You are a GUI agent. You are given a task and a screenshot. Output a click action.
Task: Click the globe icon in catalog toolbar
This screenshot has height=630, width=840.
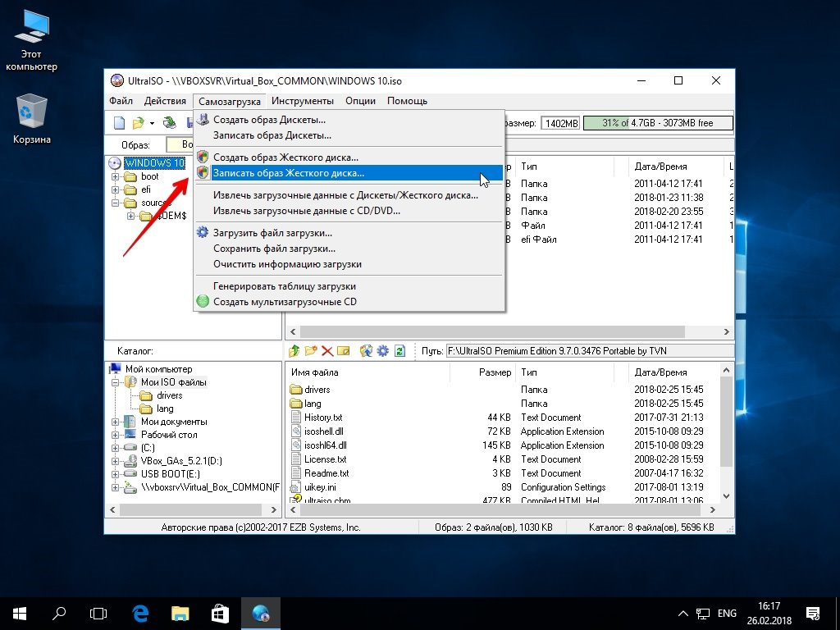[366, 351]
